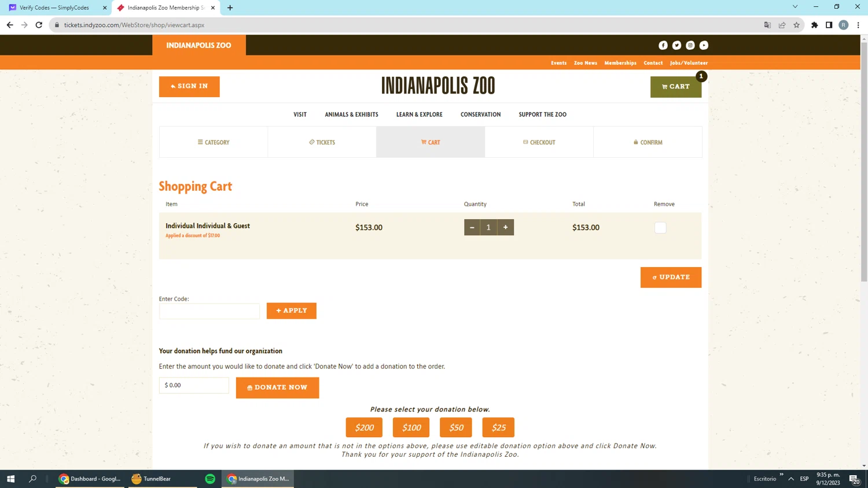The height and width of the screenshot is (488, 868).
Task: Open the zoo's Facebook page icon
Action: tap(663, 45)
